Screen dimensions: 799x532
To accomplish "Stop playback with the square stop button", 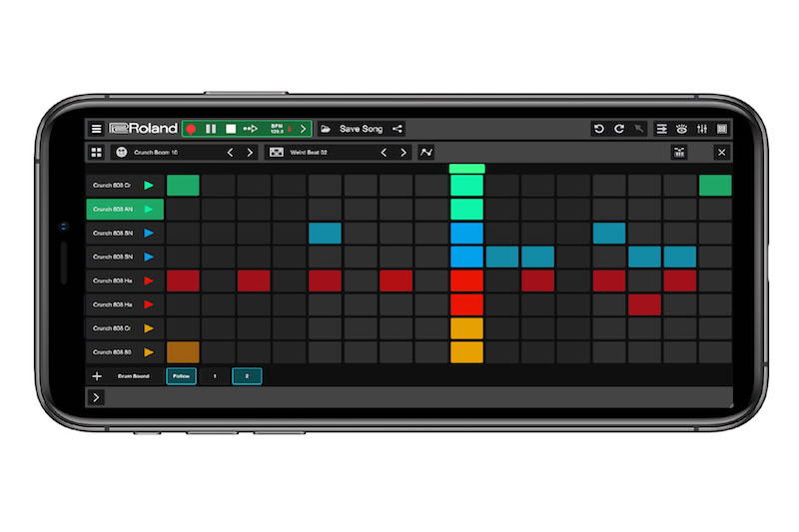I will click(x=230, y=129).
